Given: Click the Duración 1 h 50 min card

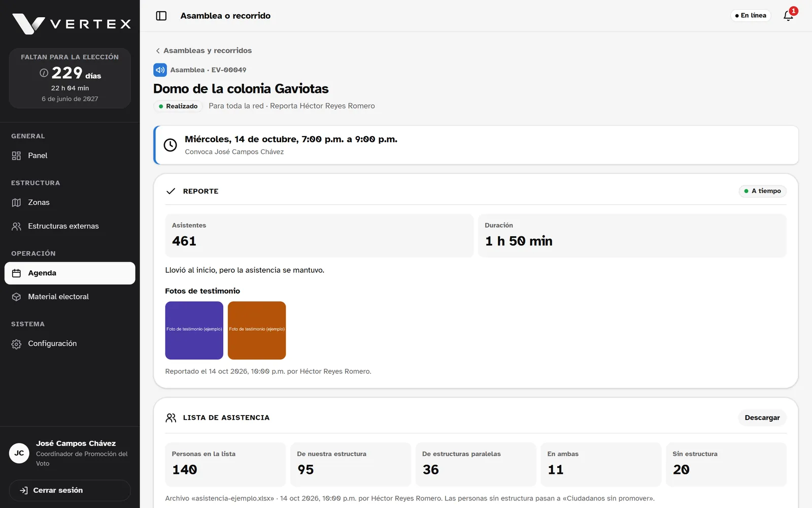Looking at the screenshot, I should point(632,236).
